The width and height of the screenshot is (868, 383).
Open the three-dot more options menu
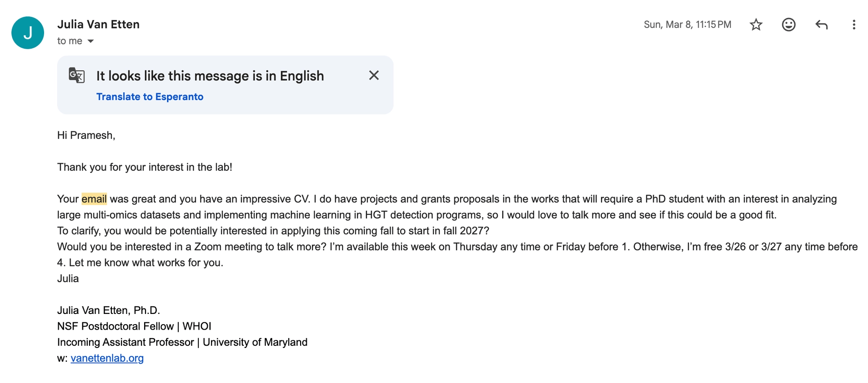coord(854,25)
